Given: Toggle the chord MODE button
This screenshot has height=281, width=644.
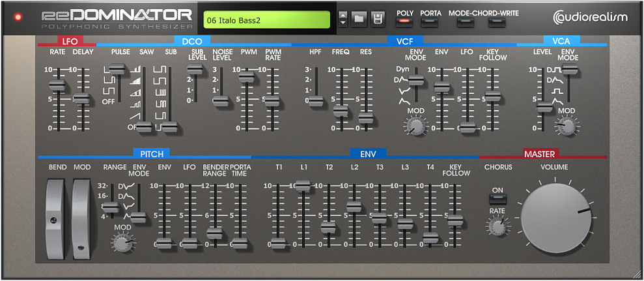Looking at the screenshot, I should (466, 22).
